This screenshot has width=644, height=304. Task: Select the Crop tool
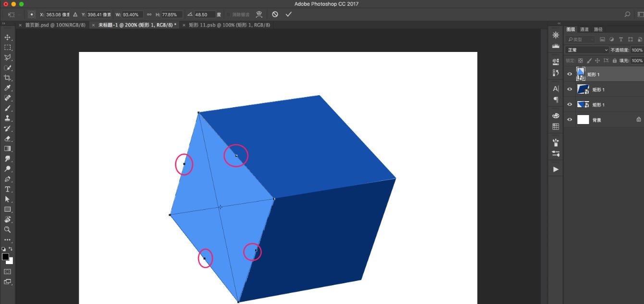pos(8,77)
